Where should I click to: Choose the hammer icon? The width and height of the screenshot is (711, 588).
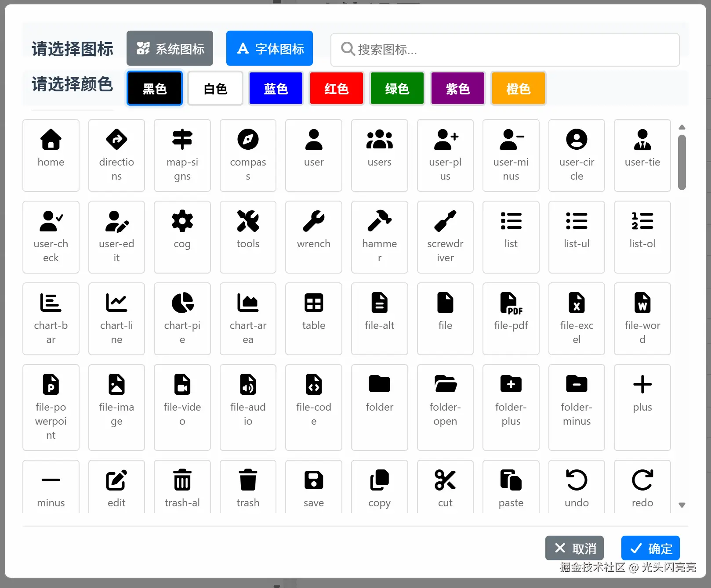click(380, 237)
